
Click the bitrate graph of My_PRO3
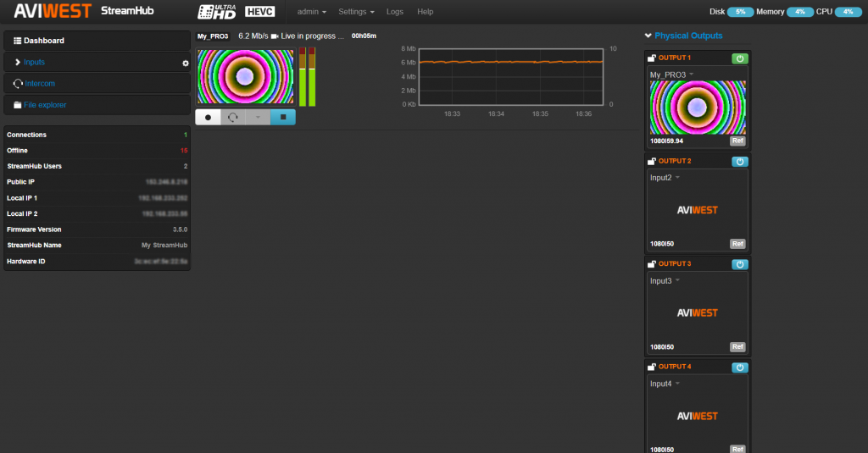[511, 77]
